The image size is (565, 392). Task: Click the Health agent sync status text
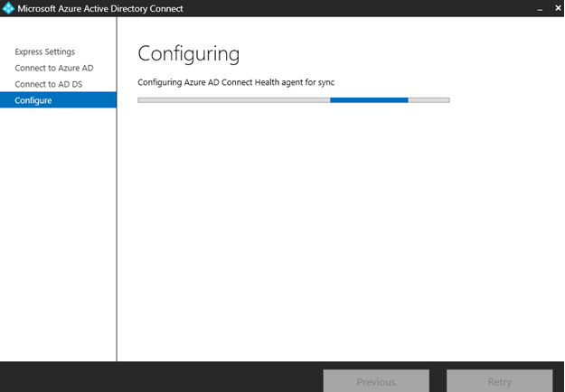[x=236, y=83]
